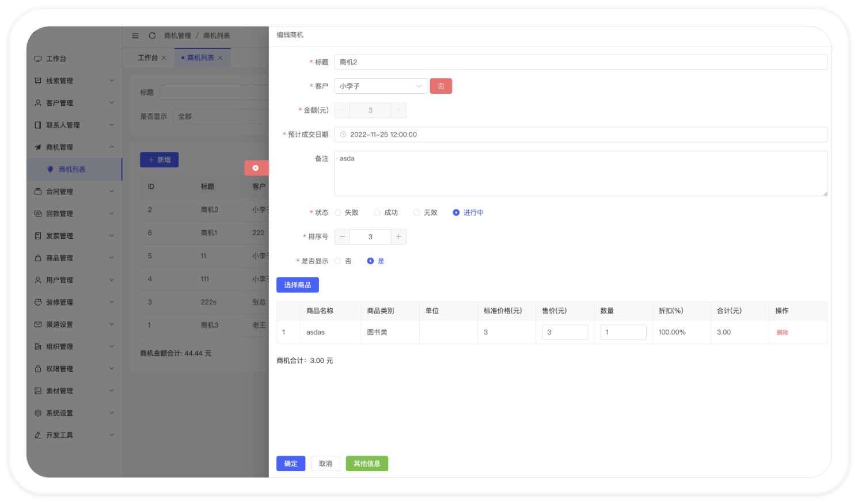Expand 联系人管理 menu chevron
The height and width of the screenshot is (504, 858).
point(112,125)
